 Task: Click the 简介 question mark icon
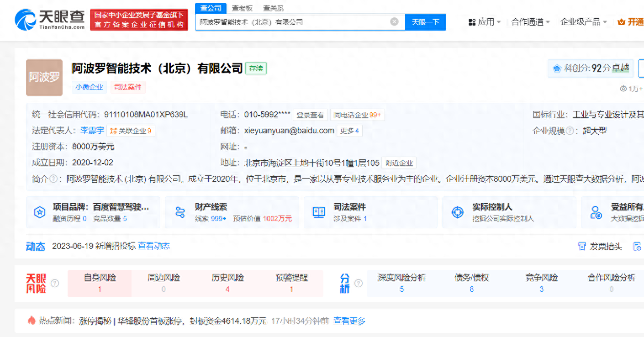54,179
